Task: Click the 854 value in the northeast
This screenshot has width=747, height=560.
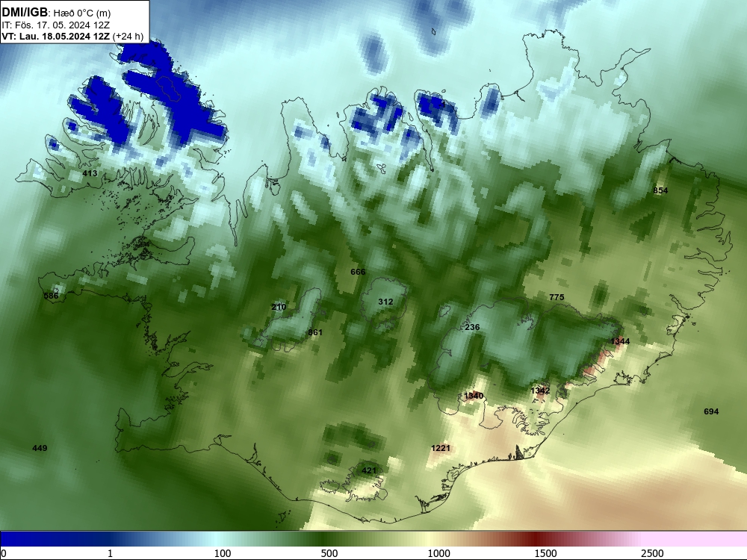Action: pyautogui.click(x=660, y=190)
